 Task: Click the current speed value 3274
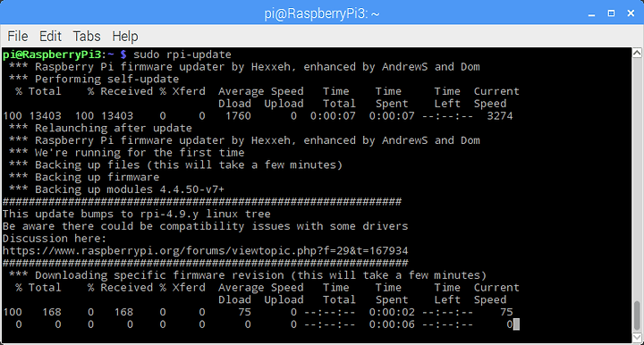(500, 116)
